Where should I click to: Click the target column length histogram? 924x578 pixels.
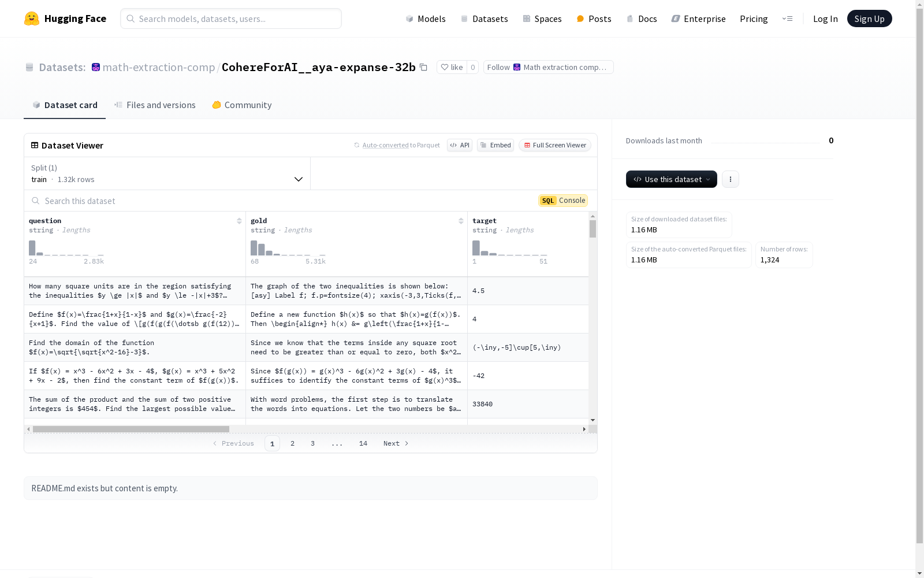point(510,248)
